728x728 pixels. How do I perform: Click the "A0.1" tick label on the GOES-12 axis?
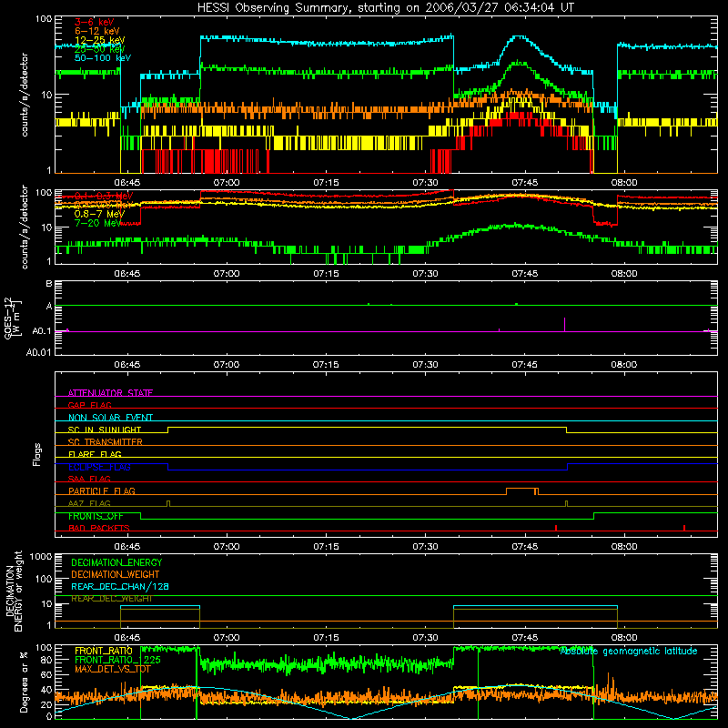[x=42, y=331]
